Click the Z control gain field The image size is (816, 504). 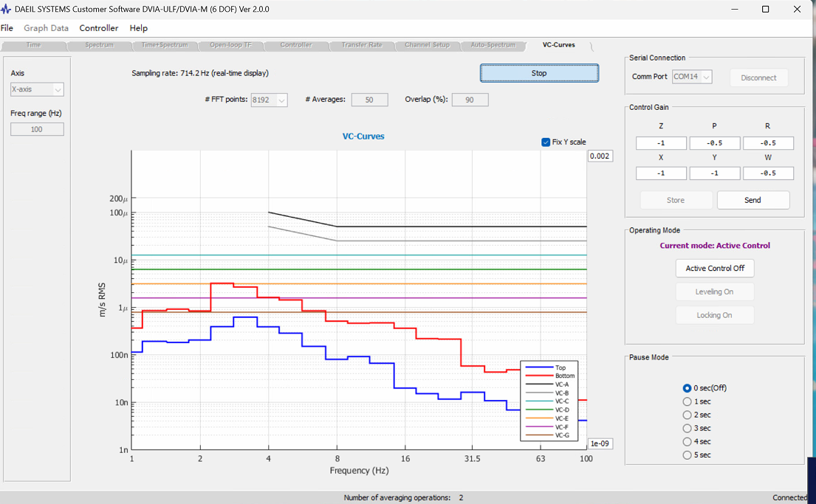tap(661, 143)
